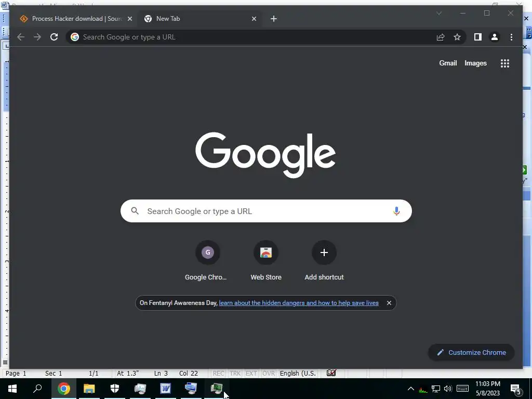
Task: Dismiss the Fentanyl Awareness Day notice
Action: pos(389,303)
